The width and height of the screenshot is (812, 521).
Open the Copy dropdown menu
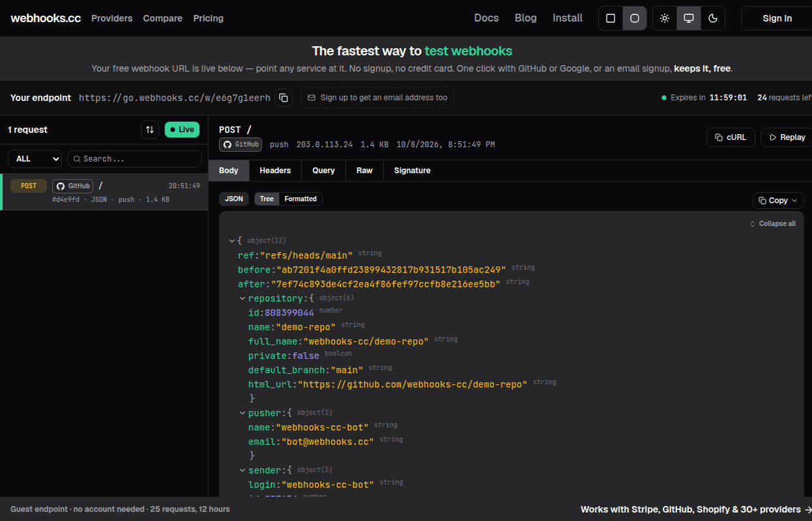tap(778, 201)
